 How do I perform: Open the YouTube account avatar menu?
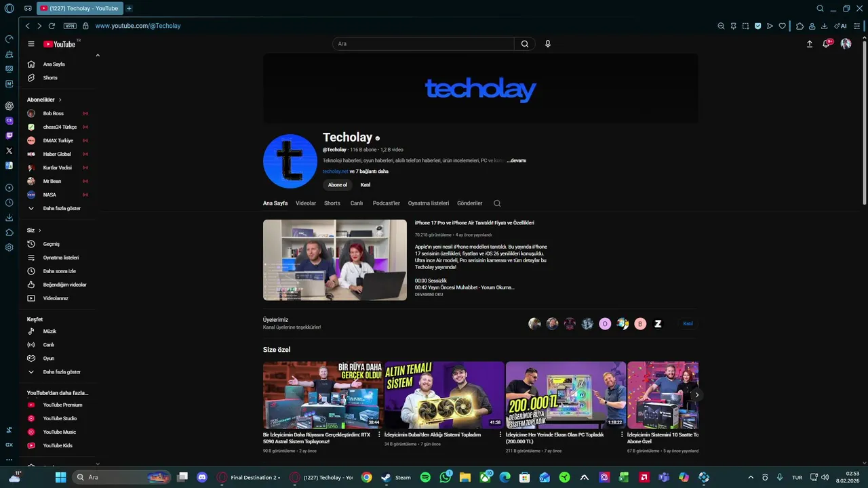click(x=846, y=43)
